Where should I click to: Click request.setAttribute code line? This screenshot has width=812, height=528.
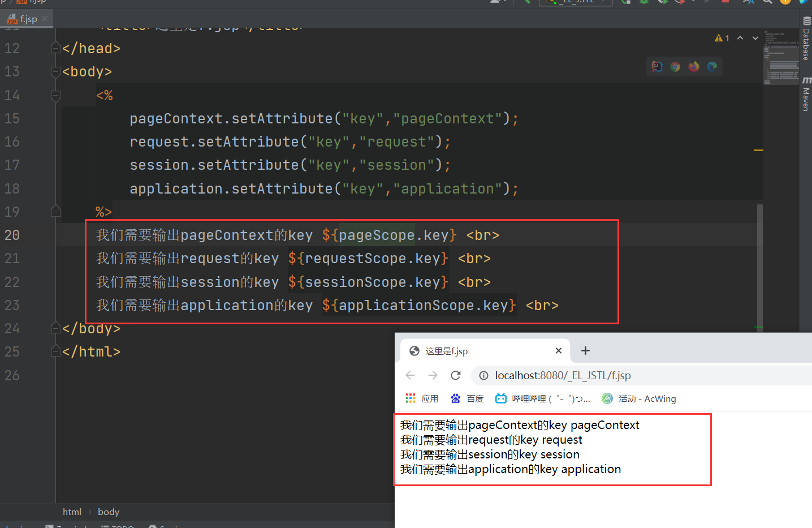coord(290,141)
